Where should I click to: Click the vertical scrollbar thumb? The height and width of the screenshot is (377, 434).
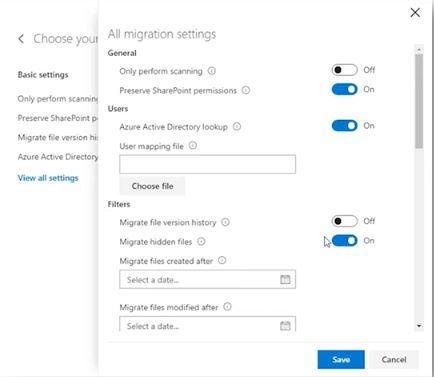pos(419,101)
